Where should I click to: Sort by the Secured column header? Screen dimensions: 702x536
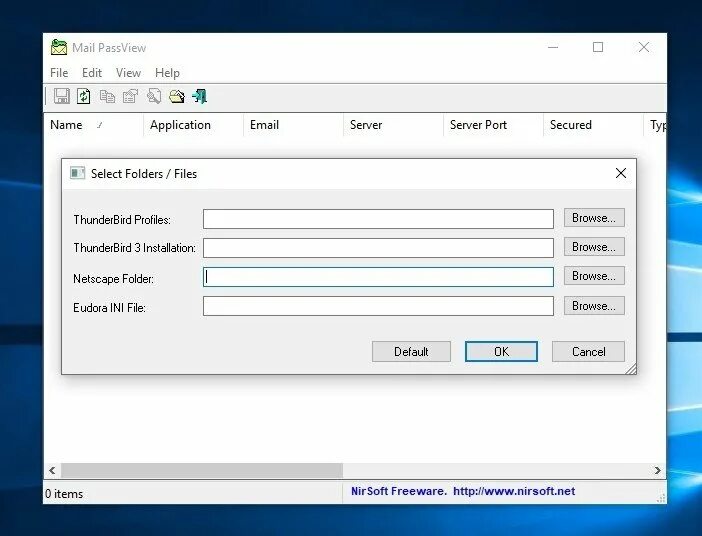(x=593, y=125)
